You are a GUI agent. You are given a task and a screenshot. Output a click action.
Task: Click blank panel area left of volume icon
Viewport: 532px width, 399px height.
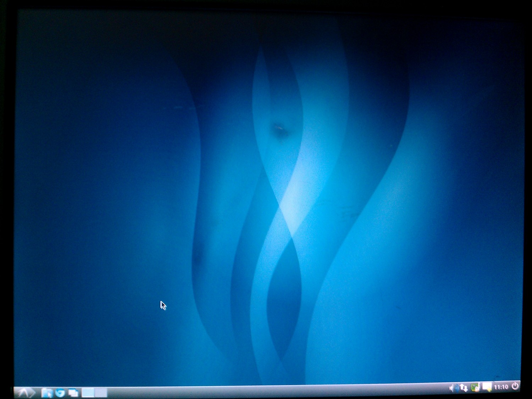click(x=408, y=389)
